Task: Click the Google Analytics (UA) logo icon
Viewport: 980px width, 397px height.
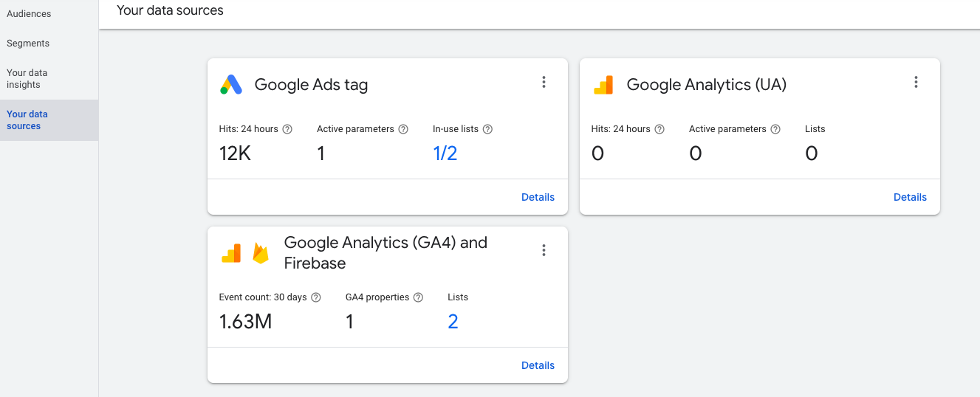Action: point(603,85)
